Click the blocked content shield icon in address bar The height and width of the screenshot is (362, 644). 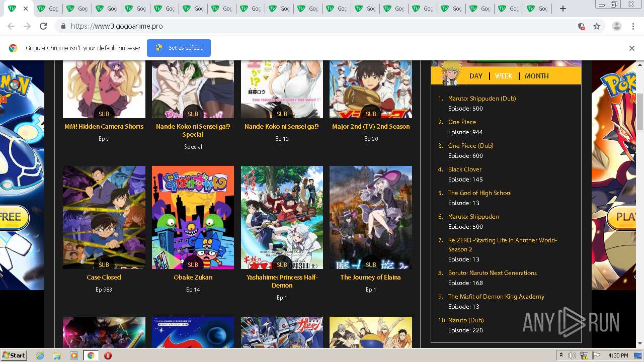point(581,26)
